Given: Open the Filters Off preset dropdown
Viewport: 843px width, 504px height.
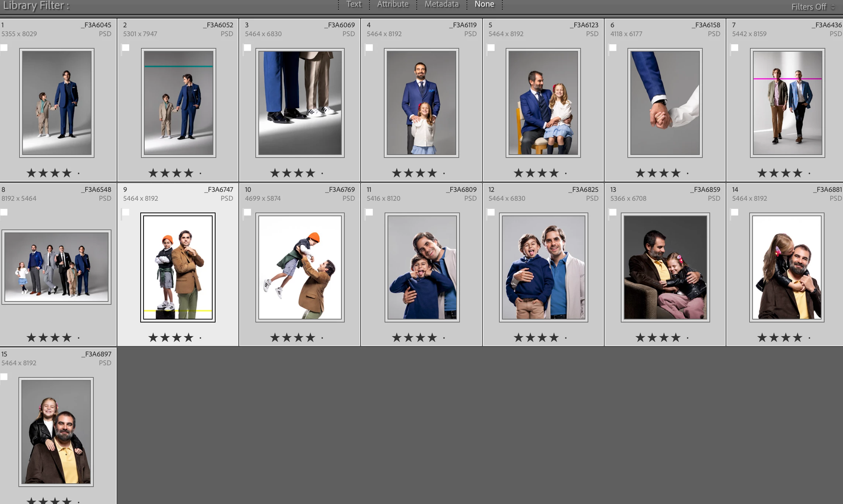Looking at the screenshot, I should pyautogui.click(x=813, y=7).
